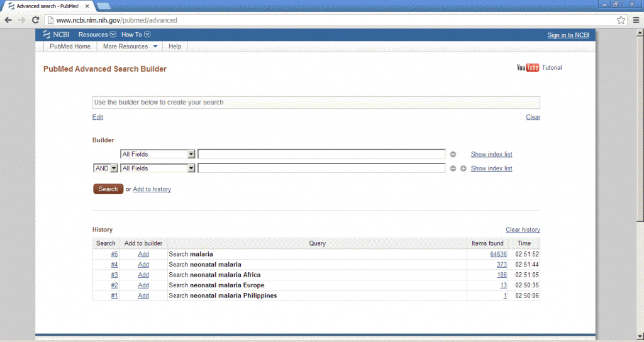Add neonatal malaria Europe to builder

tap(143, 285)
